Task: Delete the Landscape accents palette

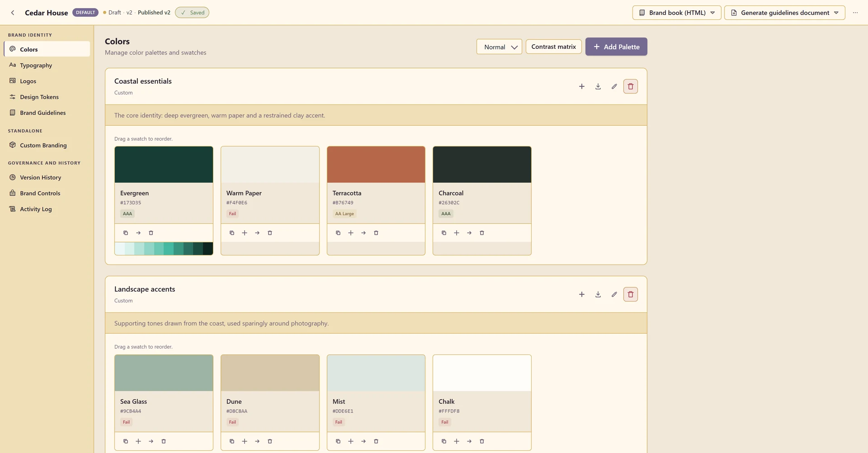Action: point(631,294)
